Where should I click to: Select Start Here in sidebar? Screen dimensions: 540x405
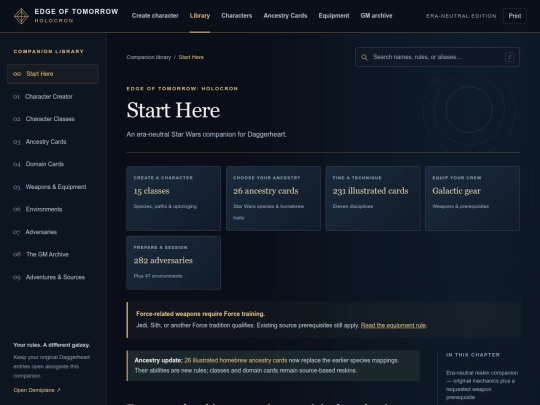pyautogui.click(x=53, y=74)
